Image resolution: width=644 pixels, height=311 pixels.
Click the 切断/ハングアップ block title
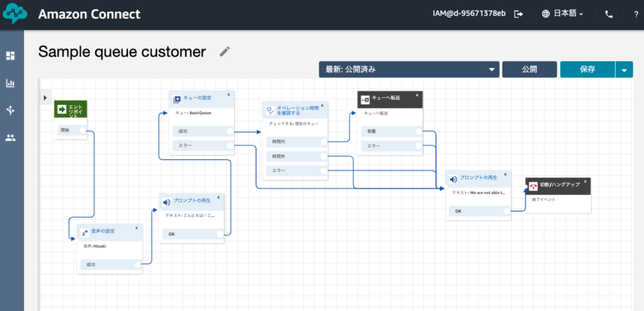pyautogui.click(x=559, y=184)
